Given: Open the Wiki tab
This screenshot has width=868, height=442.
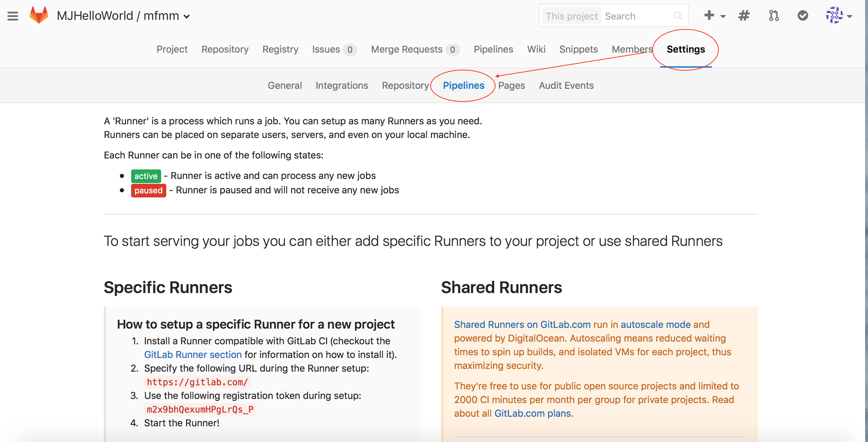Looking at the screenshot, I should tap(536, 49).
